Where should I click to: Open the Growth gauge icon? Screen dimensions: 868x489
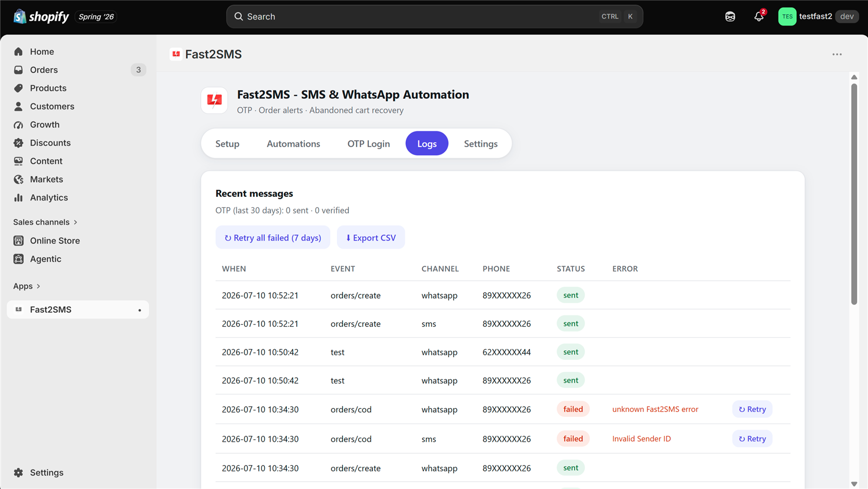[x=18, y=125]
